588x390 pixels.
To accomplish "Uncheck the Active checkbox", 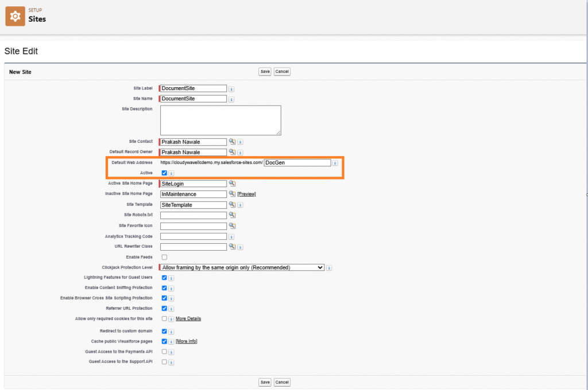I will click(164, 173).
